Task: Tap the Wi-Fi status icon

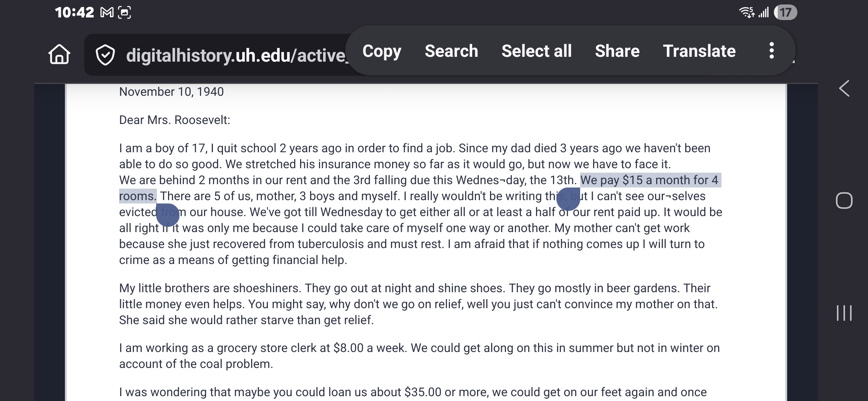Action: (x=747, y=13)
